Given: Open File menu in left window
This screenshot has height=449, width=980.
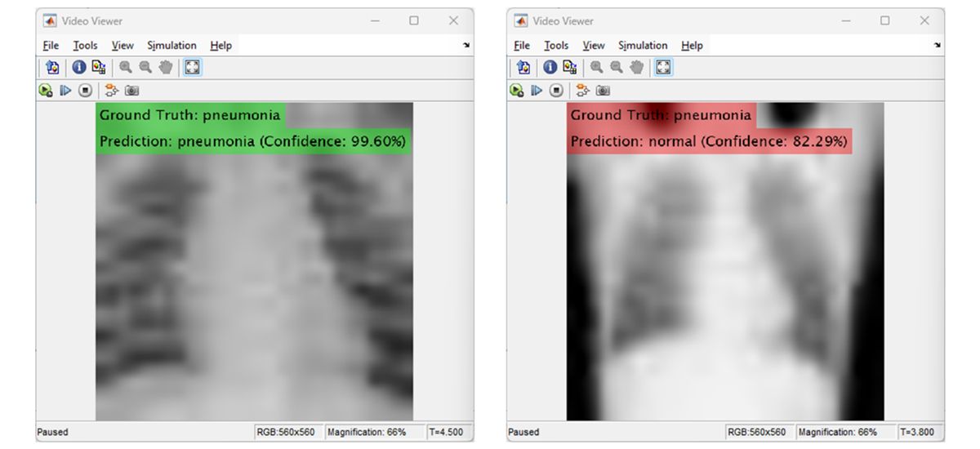Looking at the screenshot, I should click(x=51, y=46).
